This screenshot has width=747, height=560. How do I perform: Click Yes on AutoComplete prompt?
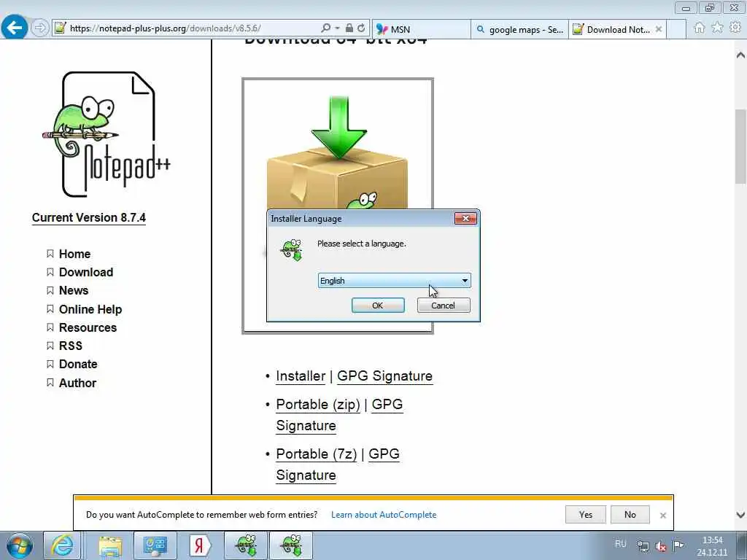(586, 515)
